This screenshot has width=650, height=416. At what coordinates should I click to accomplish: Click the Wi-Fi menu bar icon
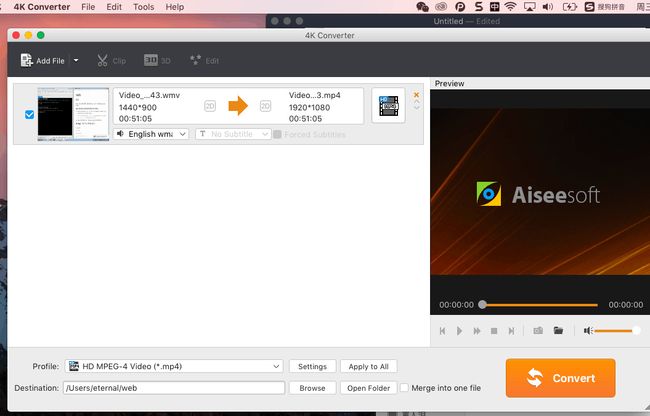(x=511, y=7)
